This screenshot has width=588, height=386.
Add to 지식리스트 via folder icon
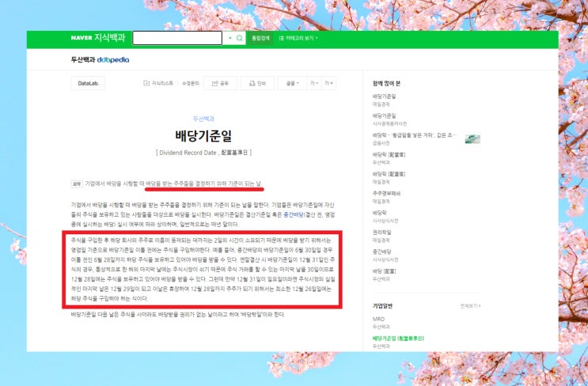158,83
